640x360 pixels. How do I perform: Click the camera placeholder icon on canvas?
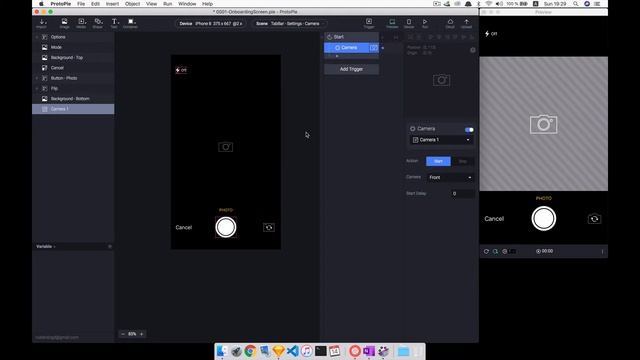pos(226,147)
